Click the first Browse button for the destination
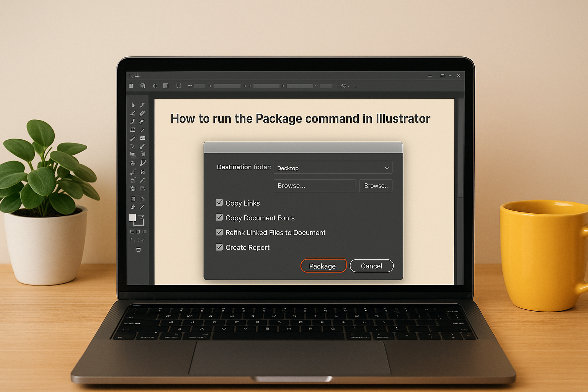Viewport: 588px width, 392px height. click(x=314, y=186)
